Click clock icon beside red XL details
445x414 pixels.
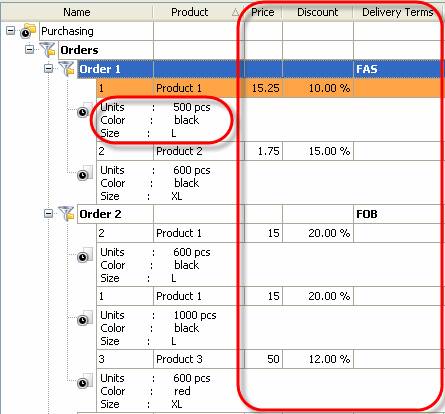tap(84, 382)
